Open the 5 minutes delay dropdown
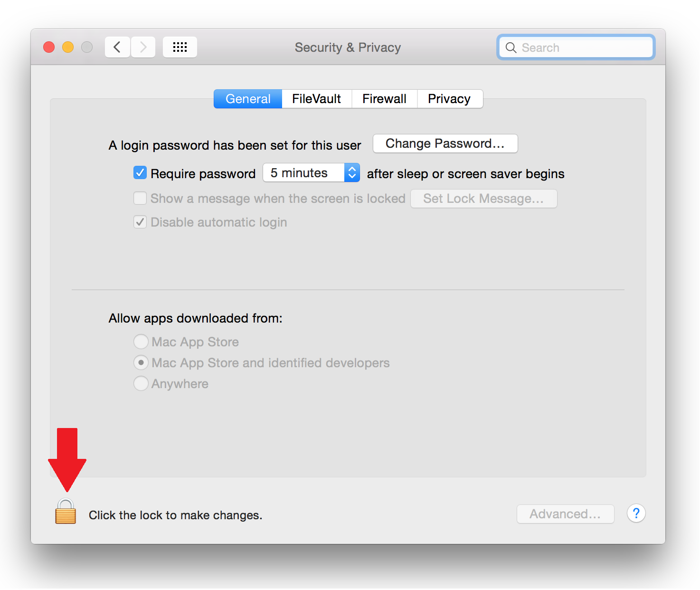 [311, 173]
